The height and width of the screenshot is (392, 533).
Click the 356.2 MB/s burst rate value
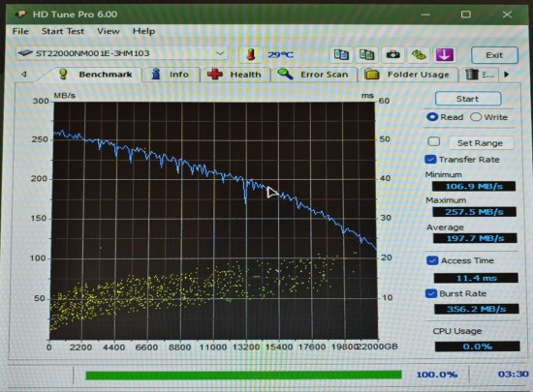(477, 309)
